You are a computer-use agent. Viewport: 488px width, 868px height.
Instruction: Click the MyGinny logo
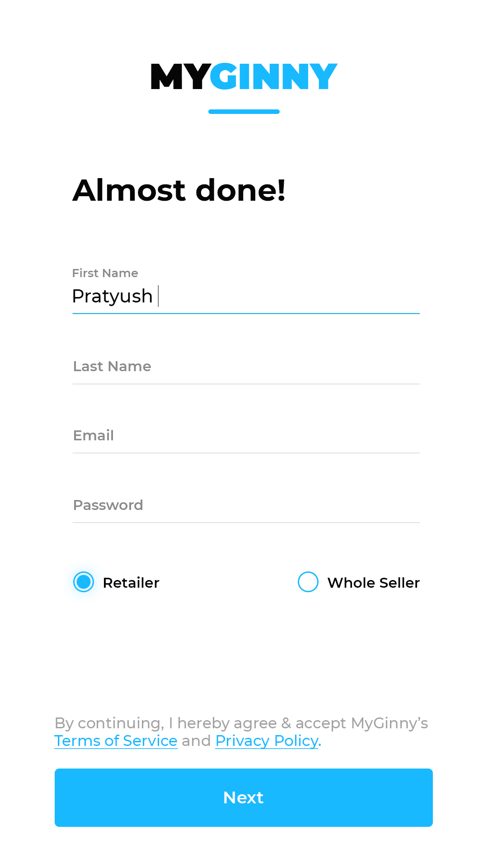pyautogui.click(x=244, y=76)
